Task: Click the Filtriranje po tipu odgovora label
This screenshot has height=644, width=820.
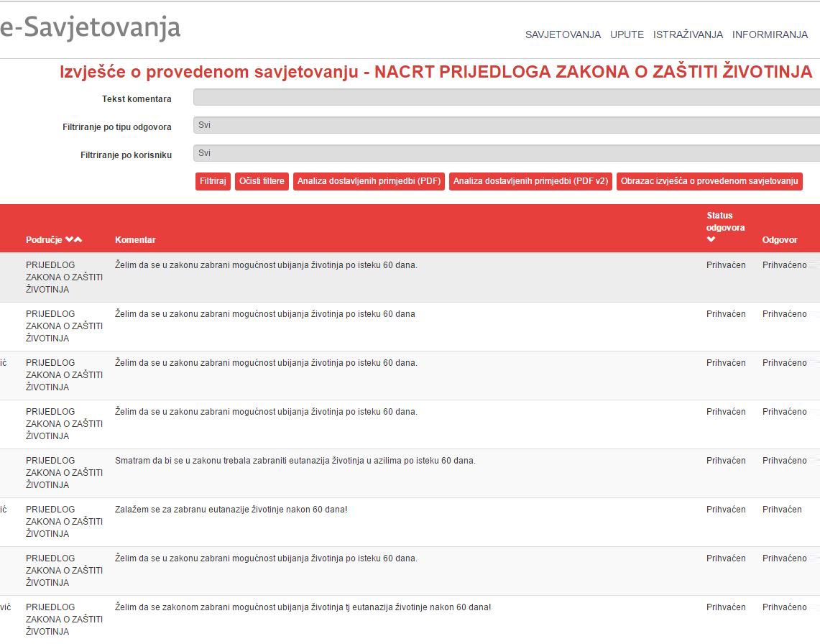Action: 117,127
